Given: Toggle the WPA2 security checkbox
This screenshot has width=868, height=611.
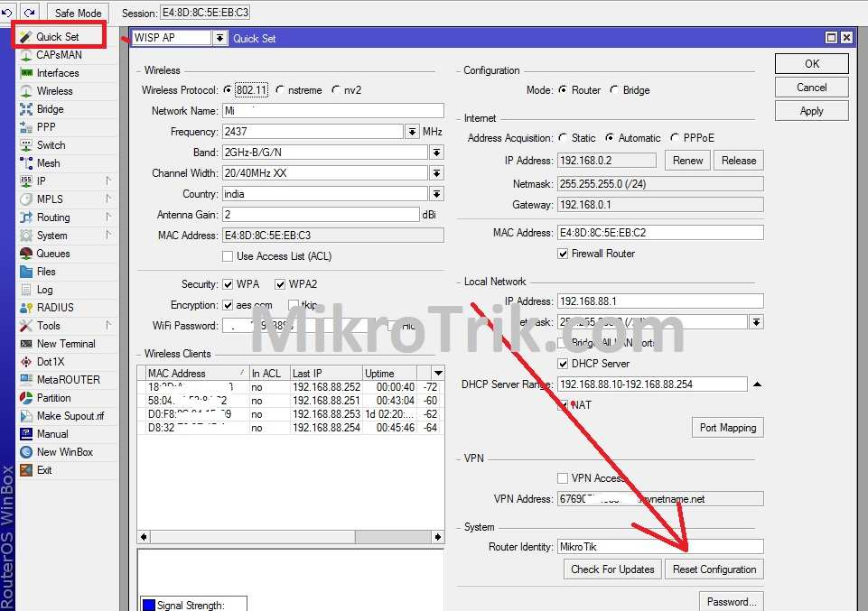Looking at the screenshot, I should pos(280,284).
